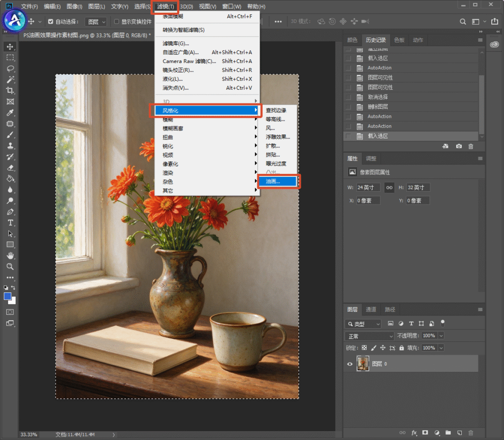Select the Move tool in the toolbox
The height and width of the screenshot is (440, 504).
click(x=10, y=47)
